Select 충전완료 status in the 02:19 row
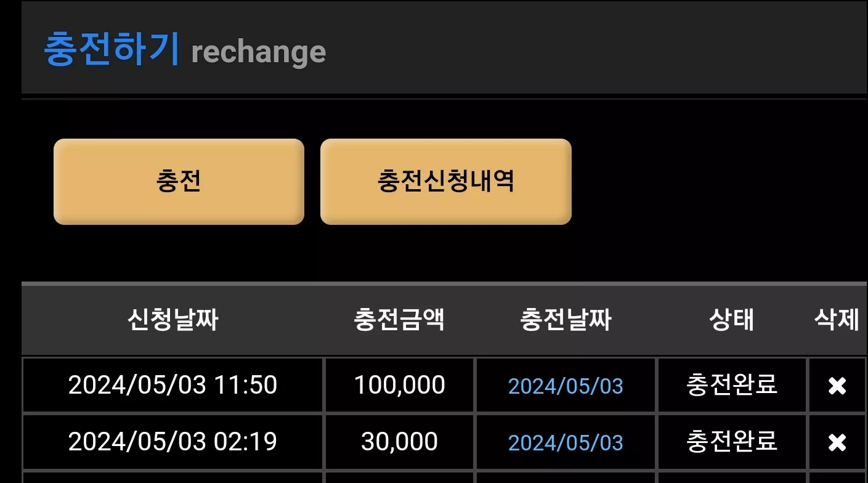868x483 pixels. tap(732, 442)
